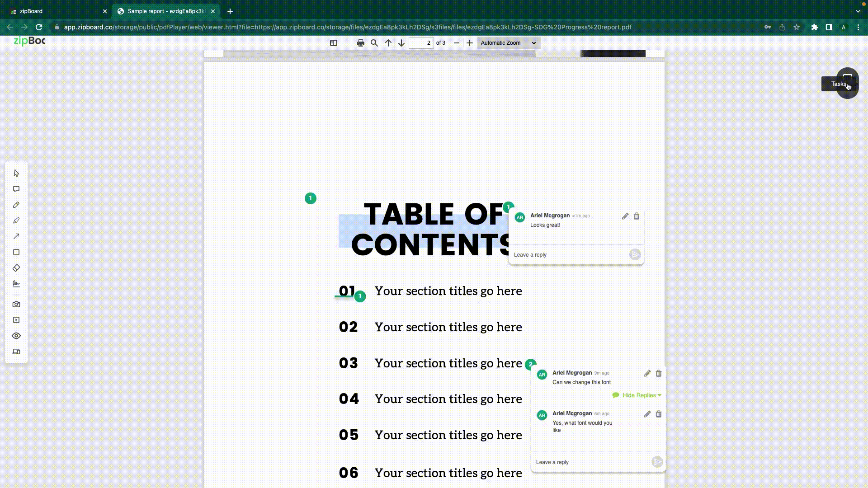Choose the highlighter tool

click(16, 221)
